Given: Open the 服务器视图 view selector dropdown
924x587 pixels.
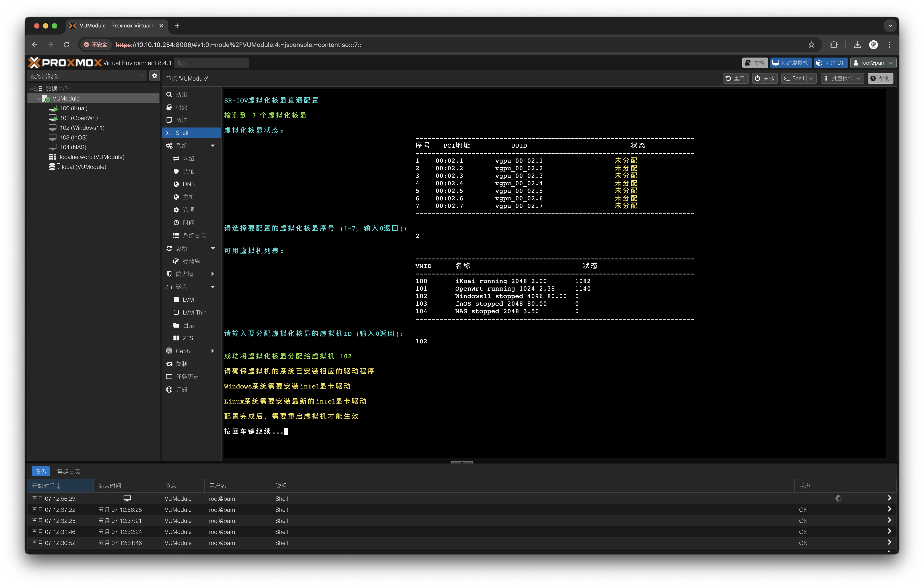Looking at the screenshot, I should 87,76.
